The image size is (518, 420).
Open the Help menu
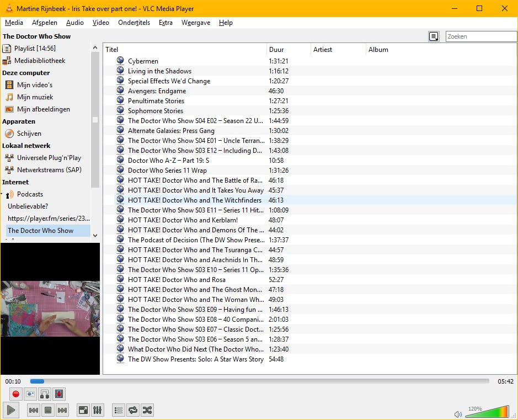click(226, 23)
